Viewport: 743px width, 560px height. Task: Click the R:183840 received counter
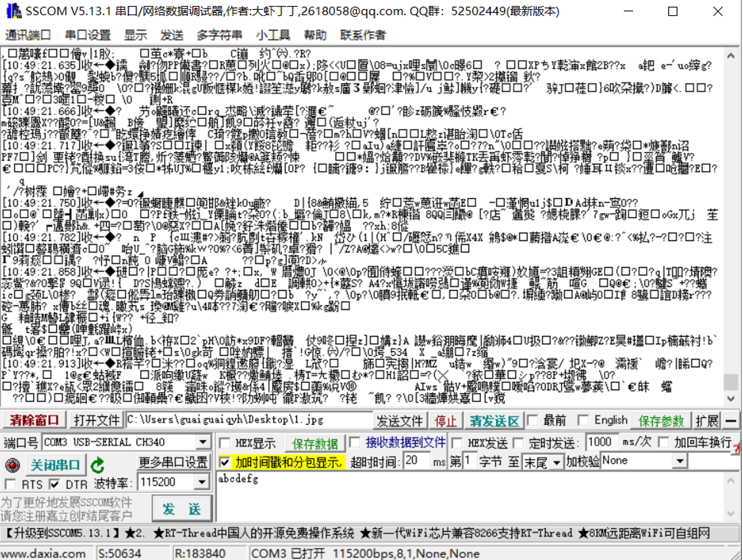point(200,553)
